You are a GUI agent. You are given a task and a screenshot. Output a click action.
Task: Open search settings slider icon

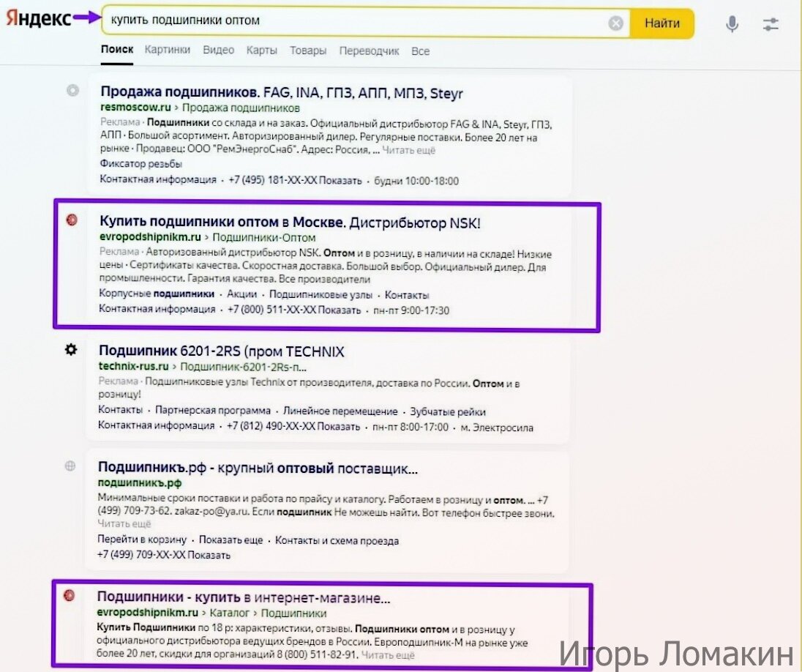[771, 23]
